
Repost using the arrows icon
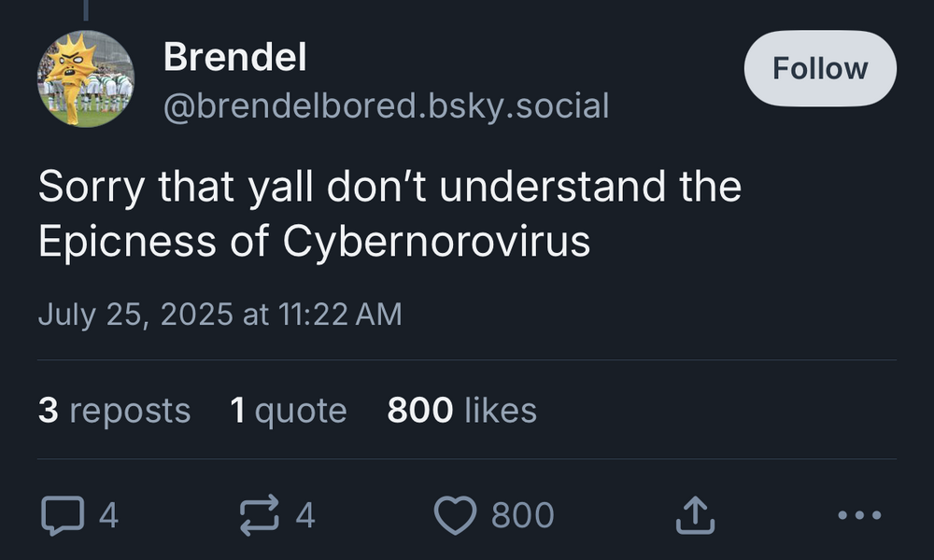(x=260, y=515)
